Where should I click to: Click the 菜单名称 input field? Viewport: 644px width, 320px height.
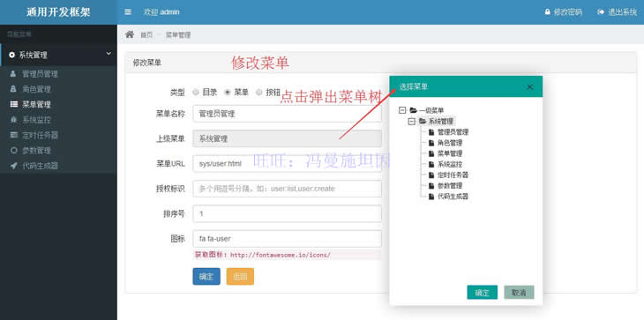tap(287, 114)
